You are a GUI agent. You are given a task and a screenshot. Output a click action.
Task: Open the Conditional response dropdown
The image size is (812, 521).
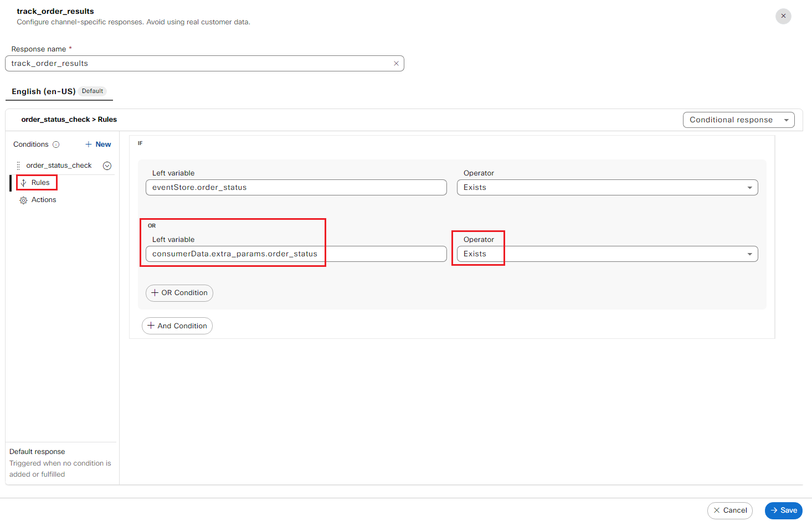(738, 120)
